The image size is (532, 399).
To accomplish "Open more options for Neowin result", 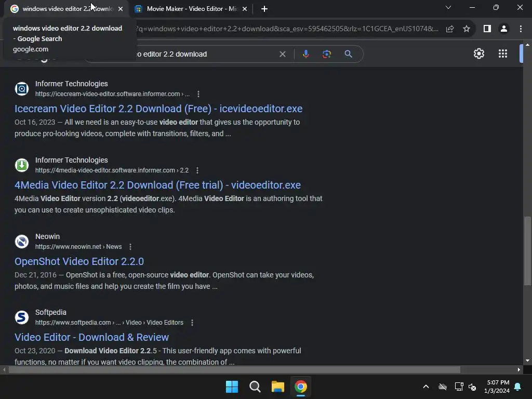I will pos(130,247).
